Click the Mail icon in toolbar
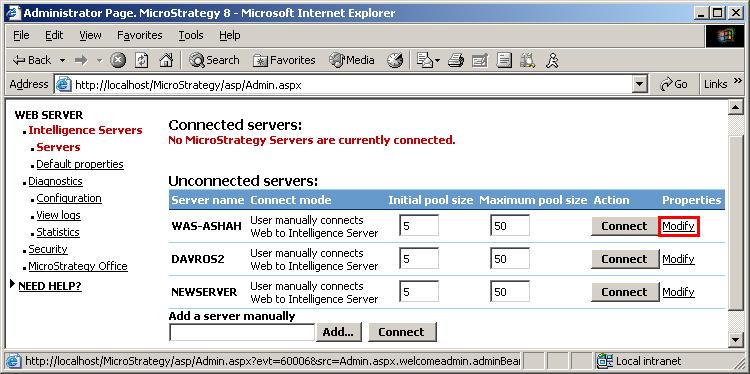Image resolution: width=750 pixels, height=374 pixels. click(424, 60)
